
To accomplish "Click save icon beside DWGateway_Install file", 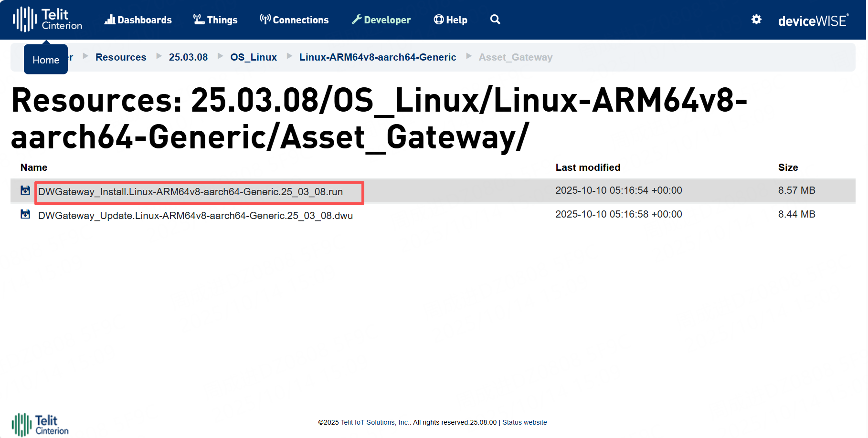I will 25,191.
